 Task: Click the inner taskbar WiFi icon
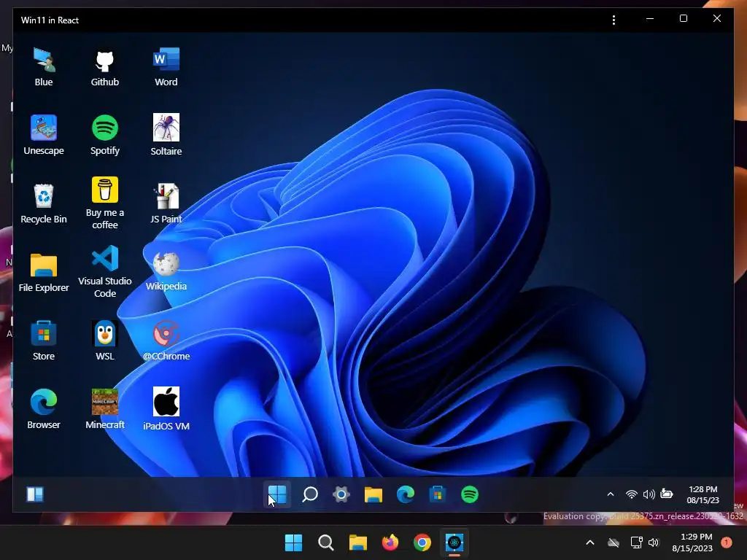click(x=631, y=494)
